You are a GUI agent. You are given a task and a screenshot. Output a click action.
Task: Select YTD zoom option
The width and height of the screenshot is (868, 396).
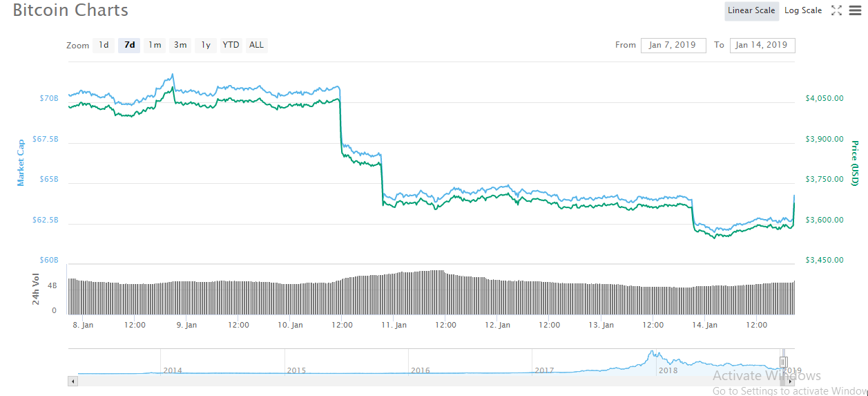pyautogui.click(x=231, y=45)
